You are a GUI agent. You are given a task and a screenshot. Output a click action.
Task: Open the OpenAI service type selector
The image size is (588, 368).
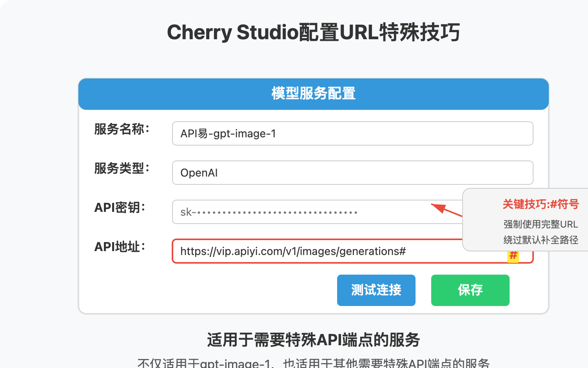pos(352,173)
